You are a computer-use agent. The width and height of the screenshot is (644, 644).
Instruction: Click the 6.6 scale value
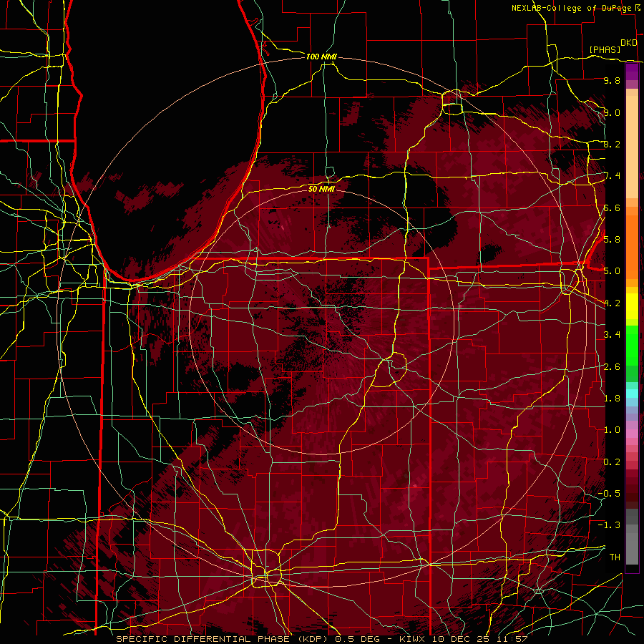(612, 208)
